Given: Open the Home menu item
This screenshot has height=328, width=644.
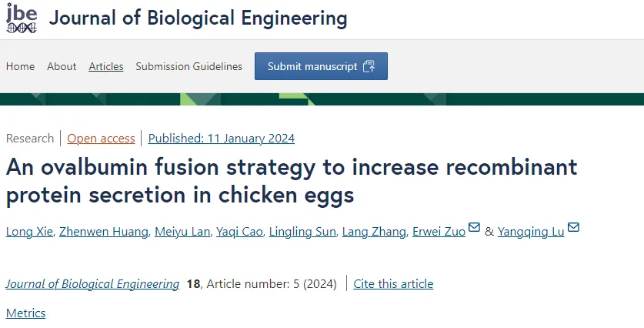Looking at the screenshot, I should (21, 66).
